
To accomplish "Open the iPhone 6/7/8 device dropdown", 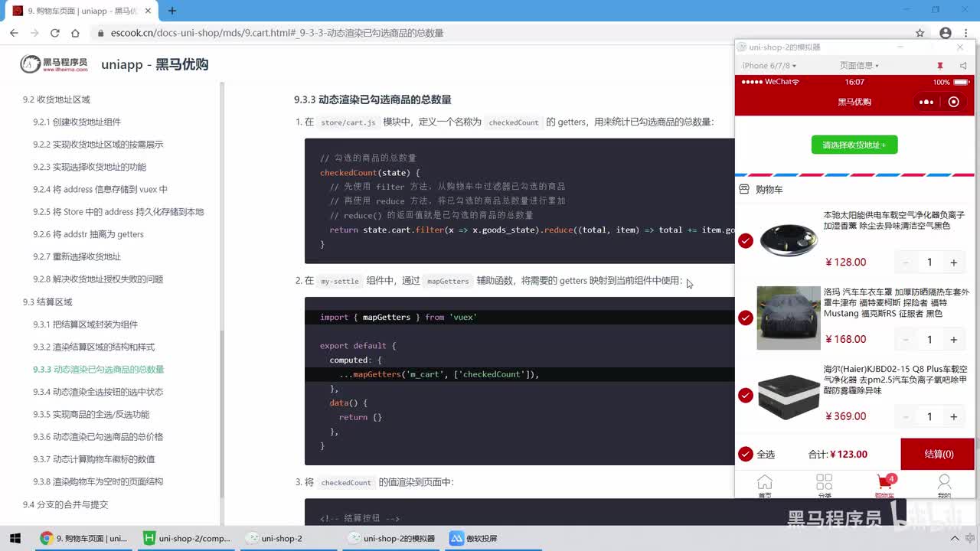I will tap(769, 66).
